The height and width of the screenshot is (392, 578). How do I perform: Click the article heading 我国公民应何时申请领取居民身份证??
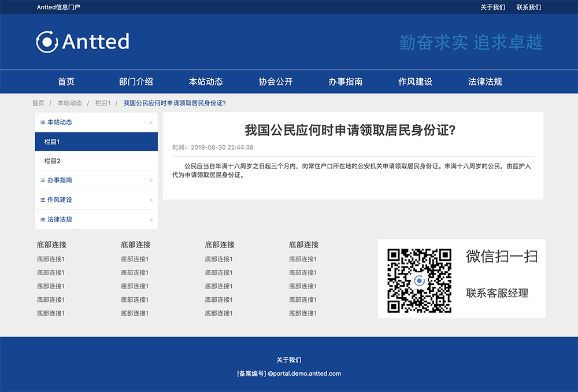pyautogui.click(x=350, y=130)
